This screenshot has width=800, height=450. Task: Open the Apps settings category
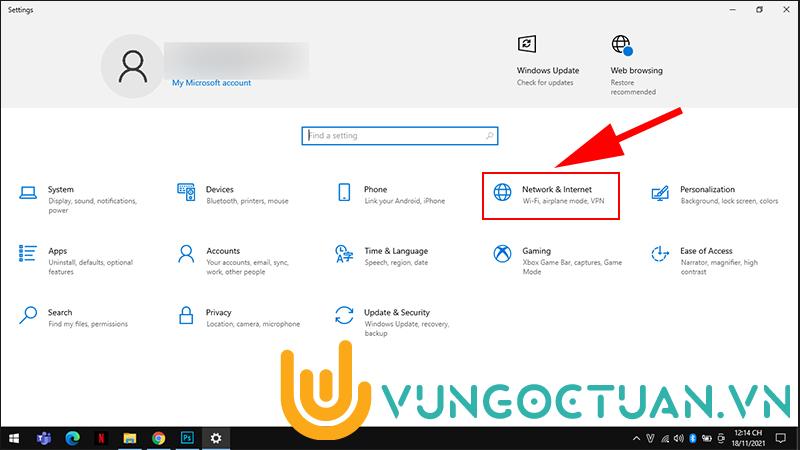click(76, 261)
